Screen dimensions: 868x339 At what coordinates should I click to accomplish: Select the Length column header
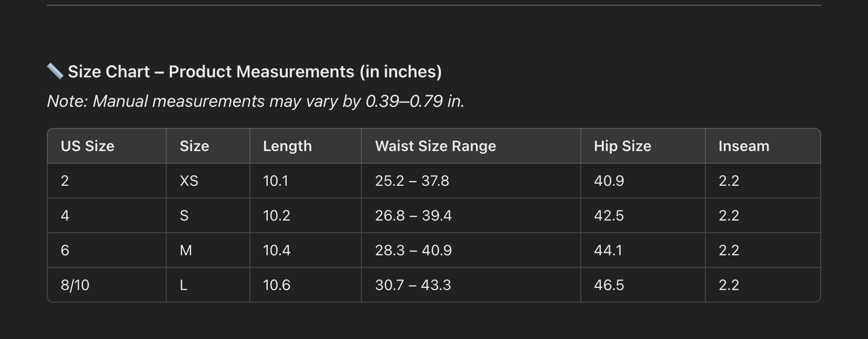click(x=287, y=146)
